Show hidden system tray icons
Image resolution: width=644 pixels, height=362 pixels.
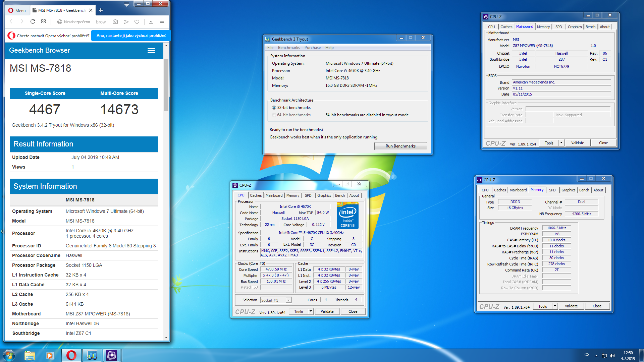pyautogui.click(x=596, y=356)
